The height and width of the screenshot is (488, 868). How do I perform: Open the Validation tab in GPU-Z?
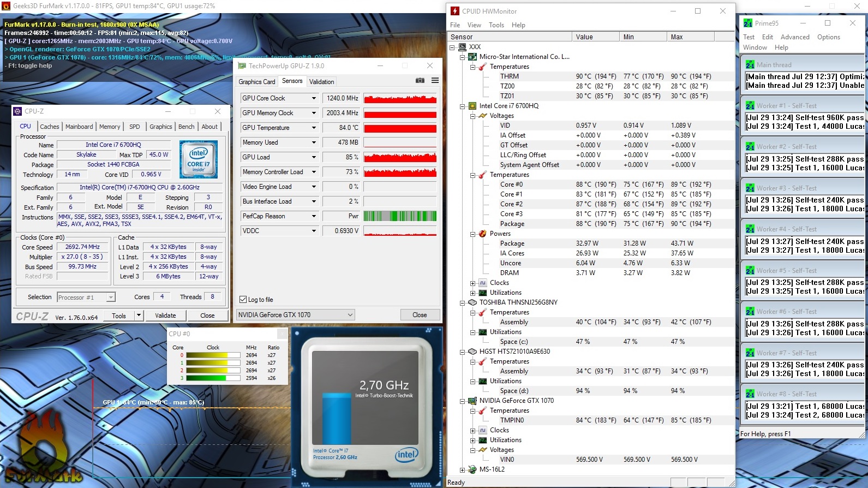pyautogui.click(x=322, y=82)
